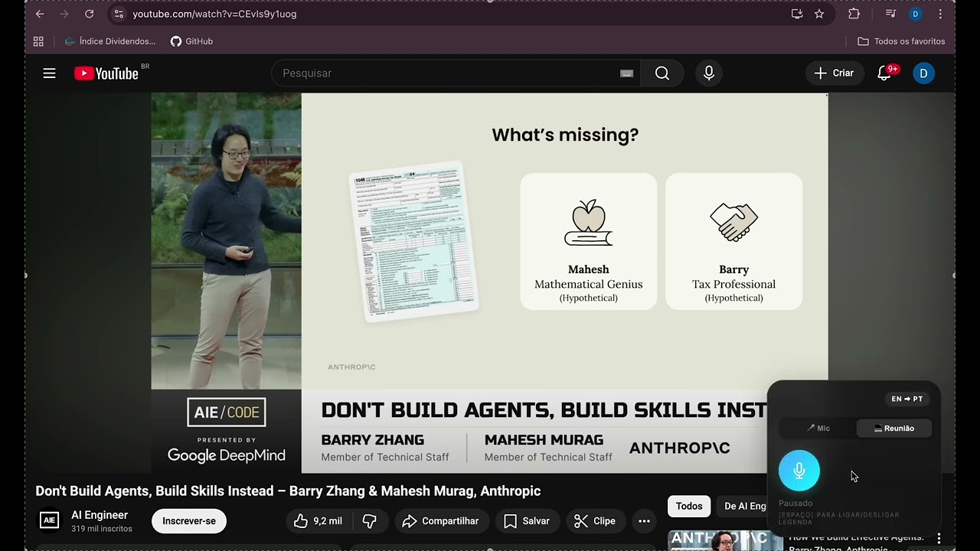Screen dimensions: 980x551
Task: Bookmark this page with the star icon
Action: click(819, 14)
